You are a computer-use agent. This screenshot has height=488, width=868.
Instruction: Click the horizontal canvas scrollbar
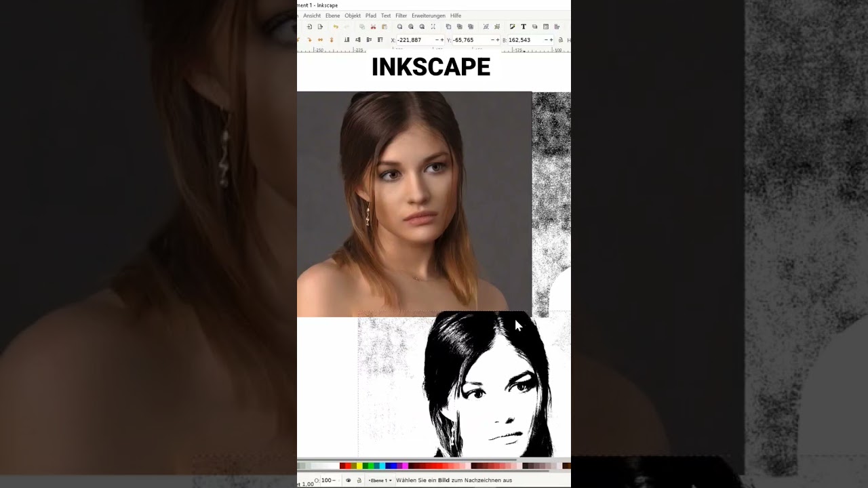click(x=407, y=460)
